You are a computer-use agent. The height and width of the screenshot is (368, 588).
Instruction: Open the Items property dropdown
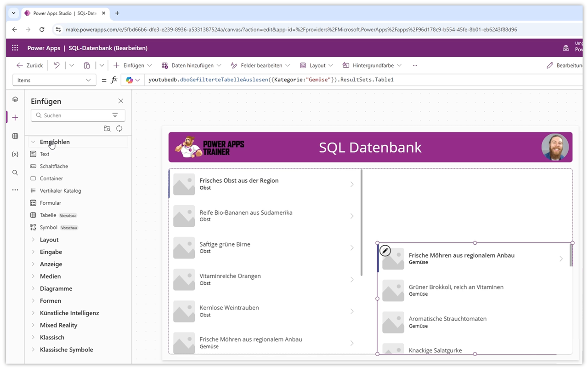tap(54, 80)
